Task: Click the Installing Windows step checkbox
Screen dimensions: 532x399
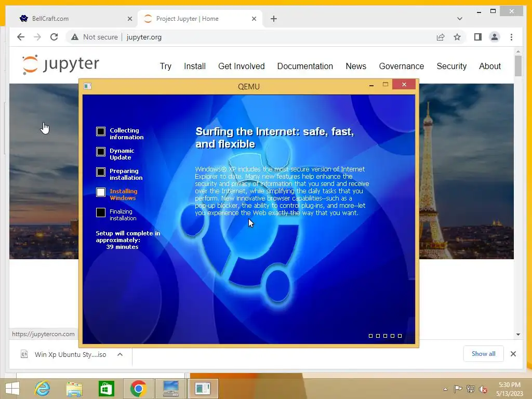Action: click(x=101, y=192)
